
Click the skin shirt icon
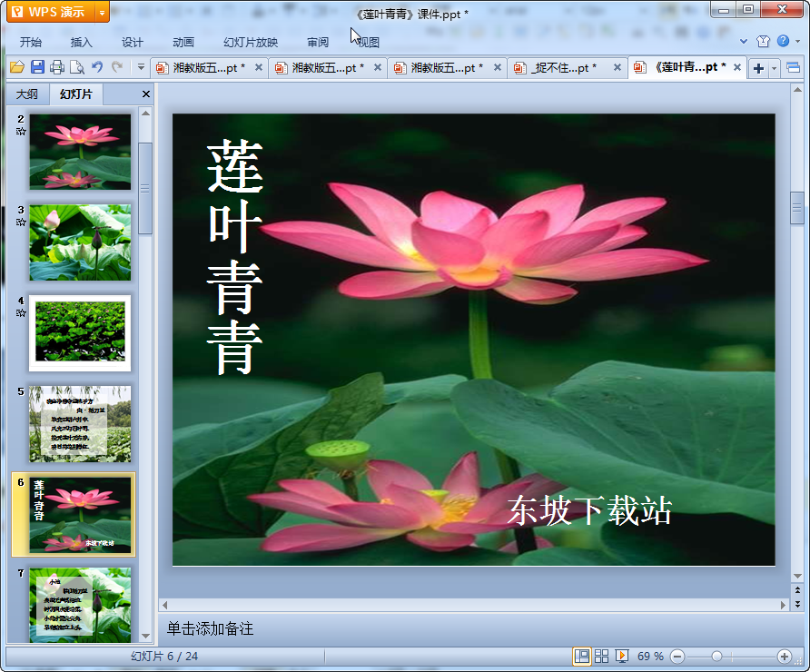(763, 41)
